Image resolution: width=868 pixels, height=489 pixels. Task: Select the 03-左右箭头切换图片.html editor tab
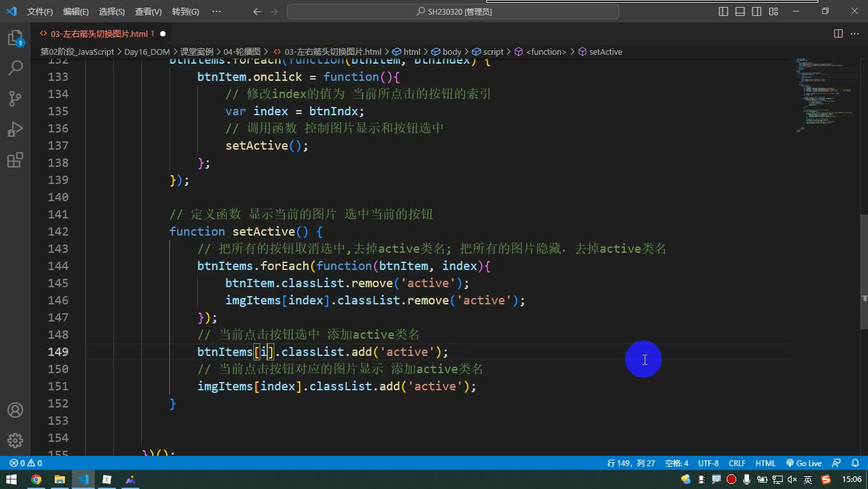[x=102, y=34]
